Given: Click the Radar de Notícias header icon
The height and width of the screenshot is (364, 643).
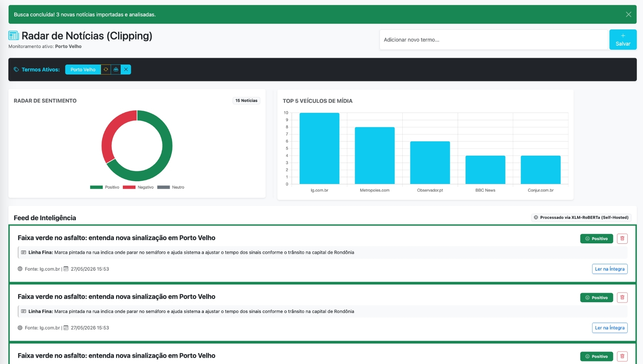Looking at the screenshot, I should point(14,36).
